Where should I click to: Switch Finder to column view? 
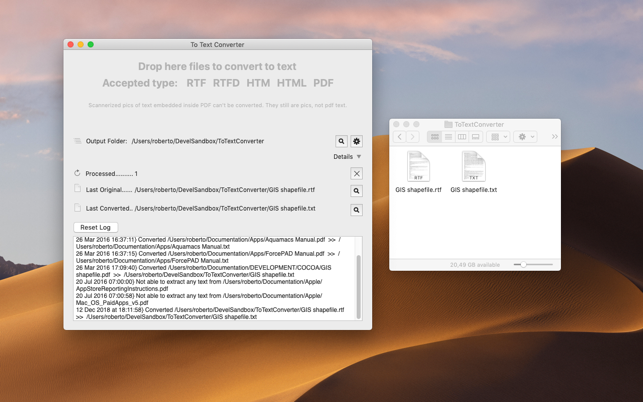click(462, 137)
